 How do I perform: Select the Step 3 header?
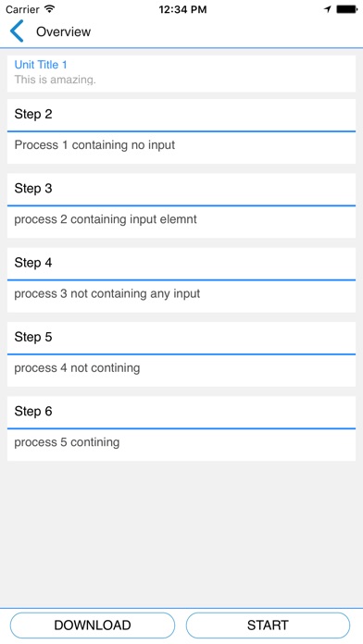181,189
